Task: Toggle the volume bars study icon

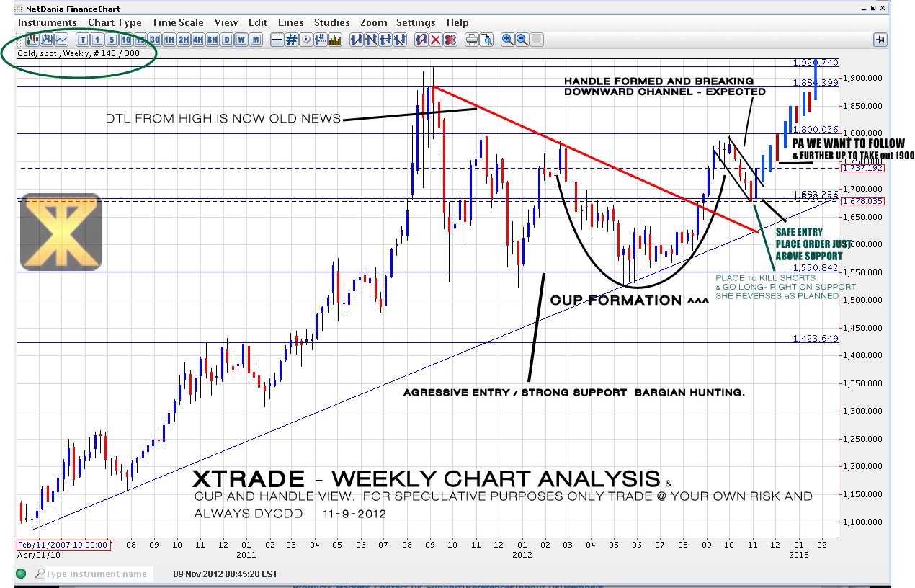Action: pos(334,40)
